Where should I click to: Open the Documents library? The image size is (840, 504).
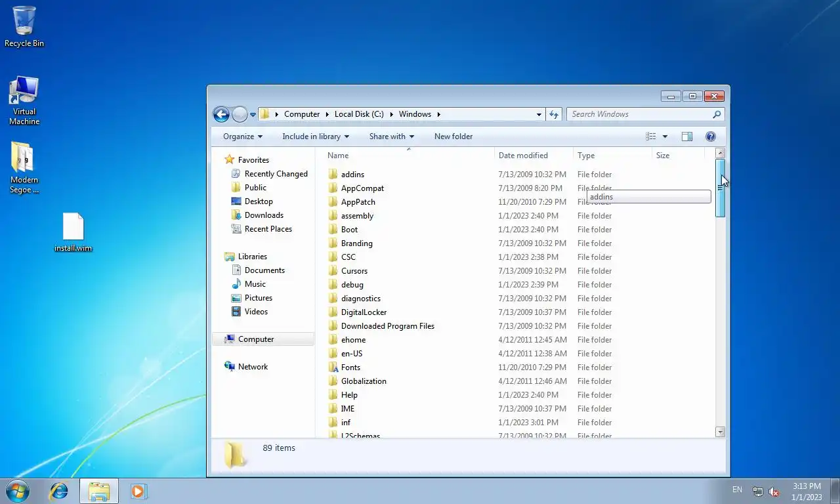(x=258, y=270)
